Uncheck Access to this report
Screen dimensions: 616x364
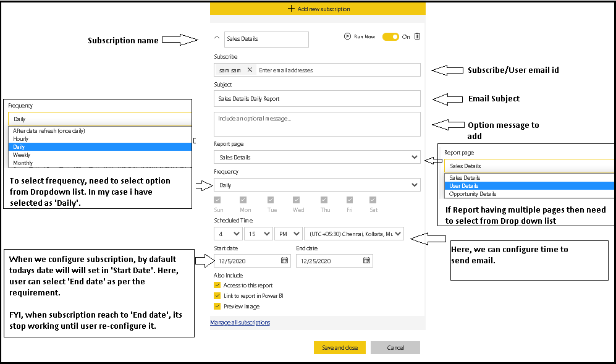pyautogui.click(x=217, y=285)
